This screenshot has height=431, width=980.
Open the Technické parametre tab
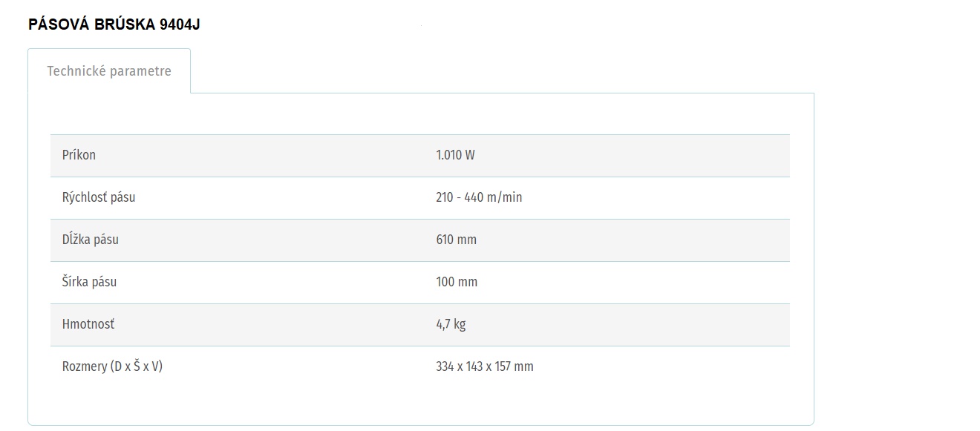[x=109, y=71]
